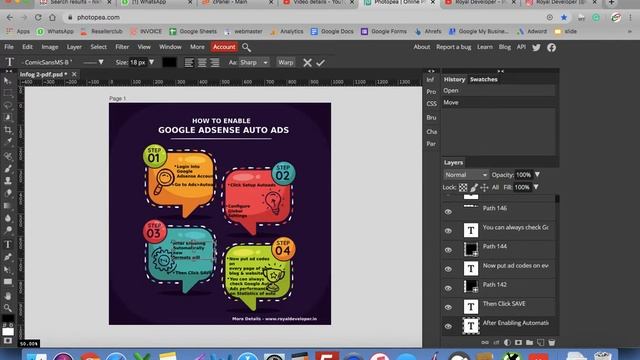
Task: Select the Dodge tool
Action: click(x=7, y=230)
